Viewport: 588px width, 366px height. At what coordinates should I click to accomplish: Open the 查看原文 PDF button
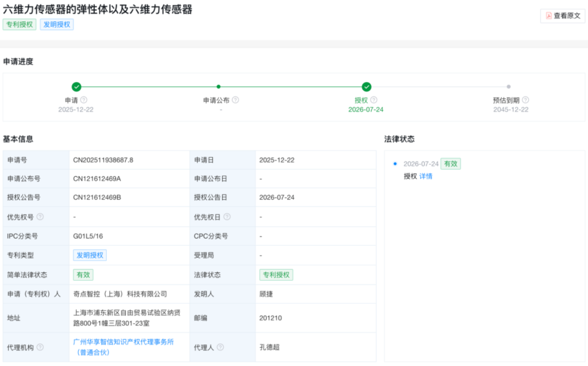(x=562, y=16)
